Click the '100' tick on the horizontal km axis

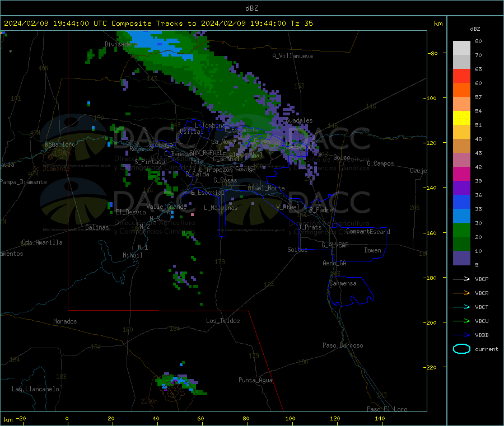(290, 418)
